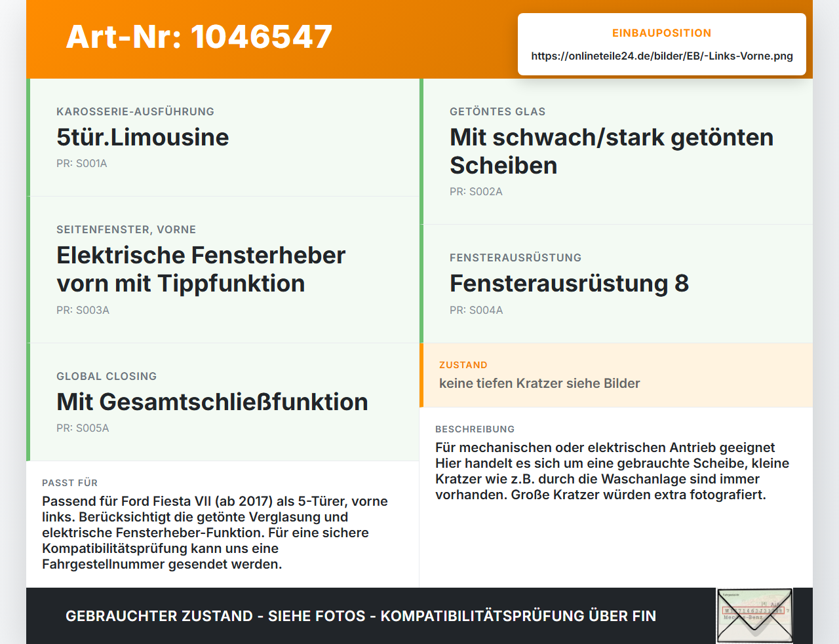Click the Global Closing label
This screenshot has width=839, height=644.
coord(106,376)
